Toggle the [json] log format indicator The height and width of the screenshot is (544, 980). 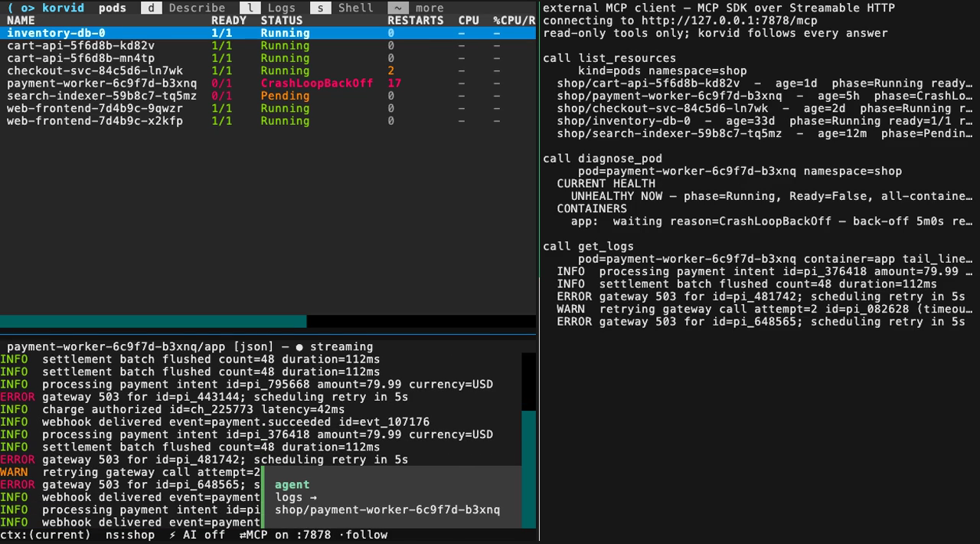(x=253, y=347)
